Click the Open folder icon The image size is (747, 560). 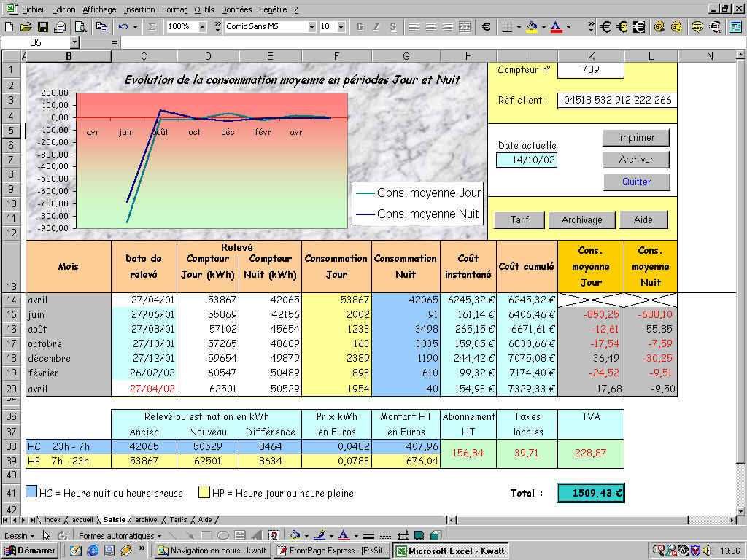26,27
